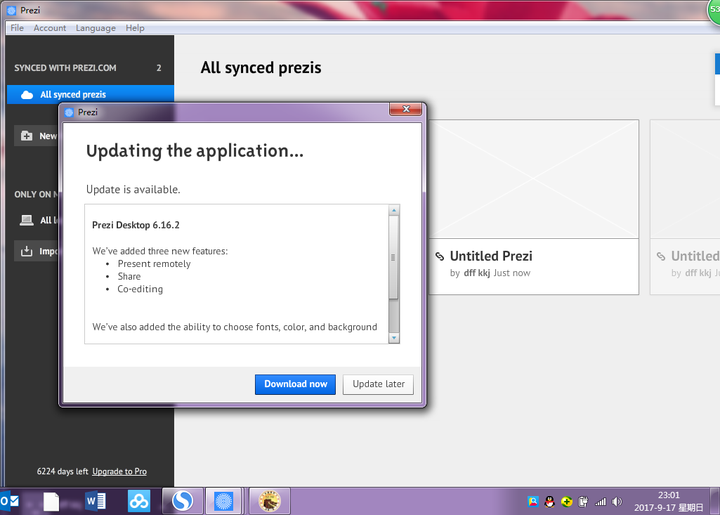Choose Update later in the dialog
The height and width of the screenshot is (515, 720).
[x=378, y=384]
